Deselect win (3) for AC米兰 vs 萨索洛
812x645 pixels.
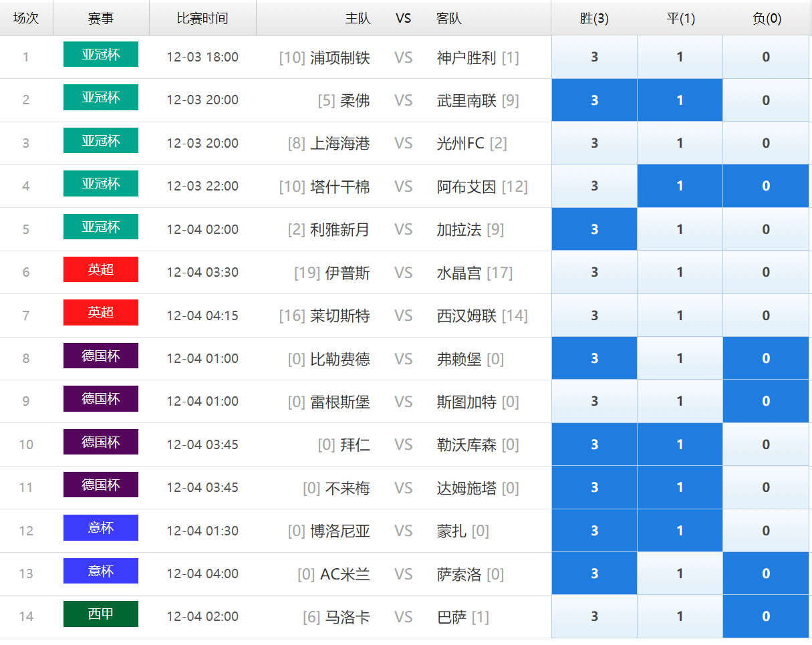click(x=594, y=573)
